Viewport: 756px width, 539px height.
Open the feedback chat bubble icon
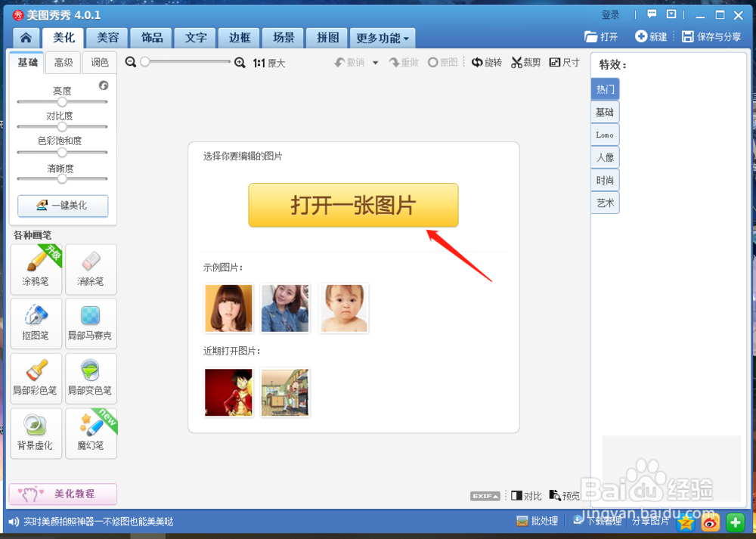coord(652,14)
